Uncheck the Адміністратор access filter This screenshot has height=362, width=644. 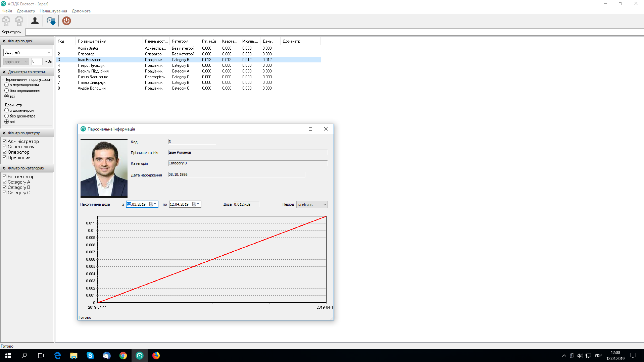click(x=5, y=141)
